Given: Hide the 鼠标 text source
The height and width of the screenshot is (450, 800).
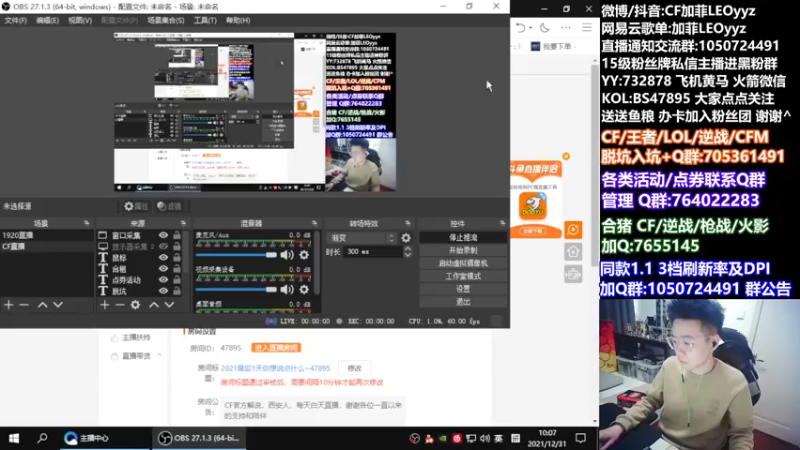Looking at the screenshot, I should coord(163,258).
